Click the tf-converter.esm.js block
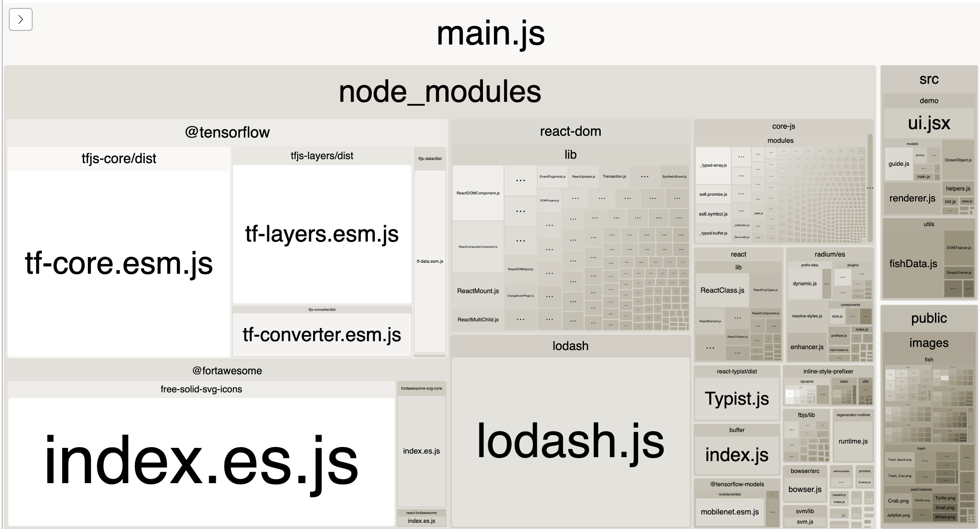Screen dimensions: 980x529 (x=322, y=335)
